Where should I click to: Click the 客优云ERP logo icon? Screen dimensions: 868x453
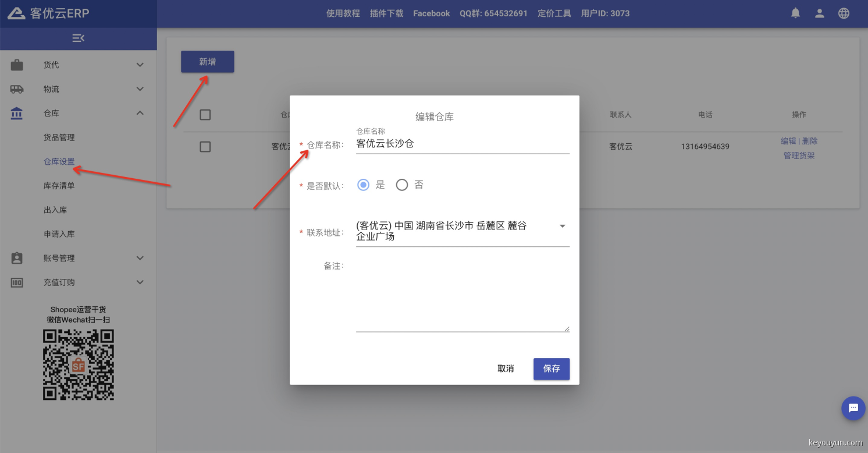pyautogui.click(x=16, y=13)
